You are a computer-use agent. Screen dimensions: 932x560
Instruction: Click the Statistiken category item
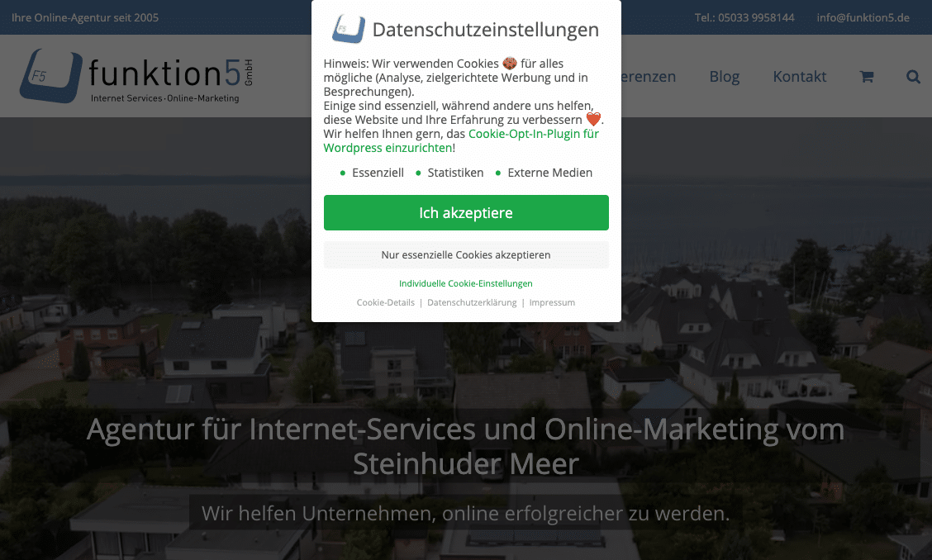pyautogui.click(x=449, y=173)
